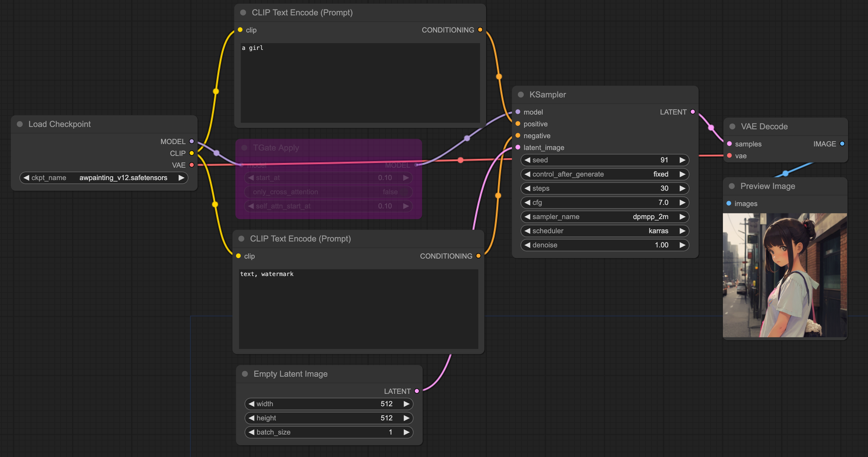Collapse the Empty Latent Image node via its title dot

(x=245, y=374)
